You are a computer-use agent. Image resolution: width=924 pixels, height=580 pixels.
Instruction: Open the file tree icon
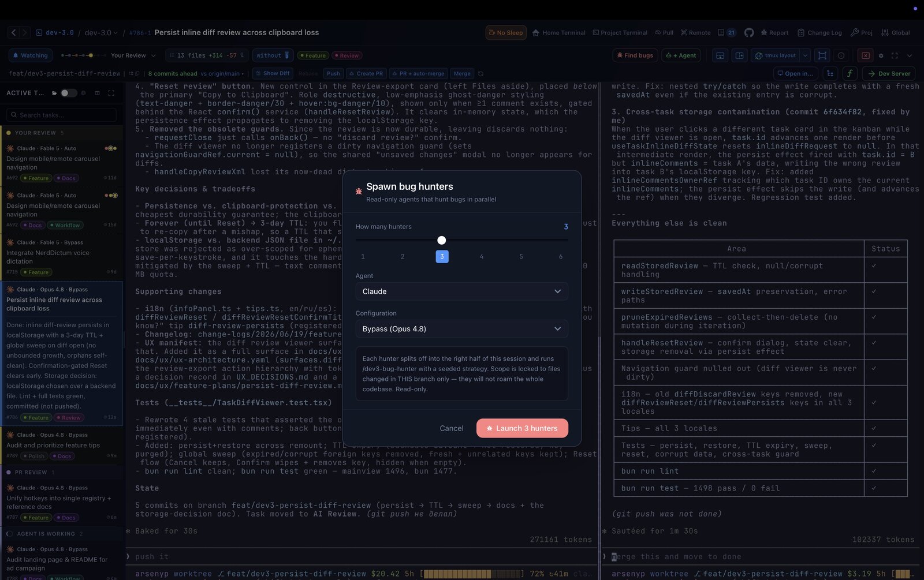pos(830,73)
